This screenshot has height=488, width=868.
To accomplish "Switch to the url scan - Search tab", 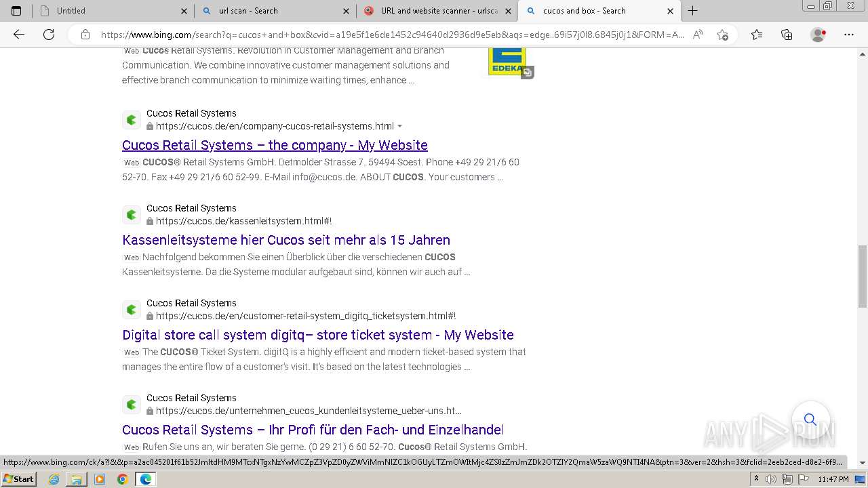I will (x=275, y=11).
